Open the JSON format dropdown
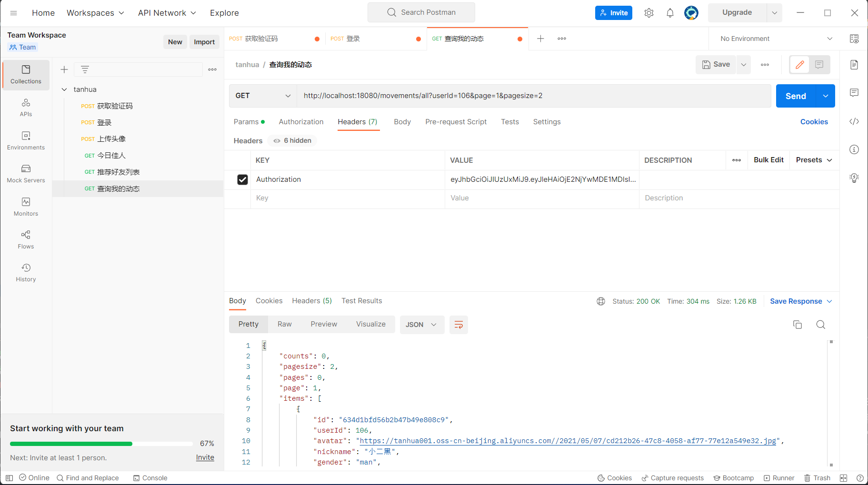 point(421,325)
